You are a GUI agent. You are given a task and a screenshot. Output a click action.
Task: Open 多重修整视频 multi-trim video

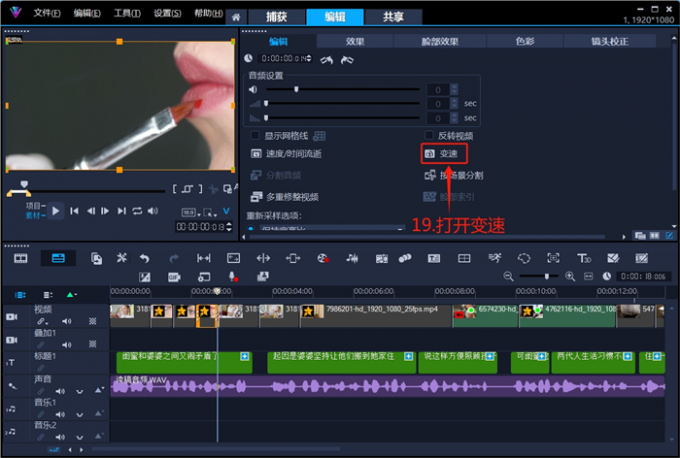point(285,197)
